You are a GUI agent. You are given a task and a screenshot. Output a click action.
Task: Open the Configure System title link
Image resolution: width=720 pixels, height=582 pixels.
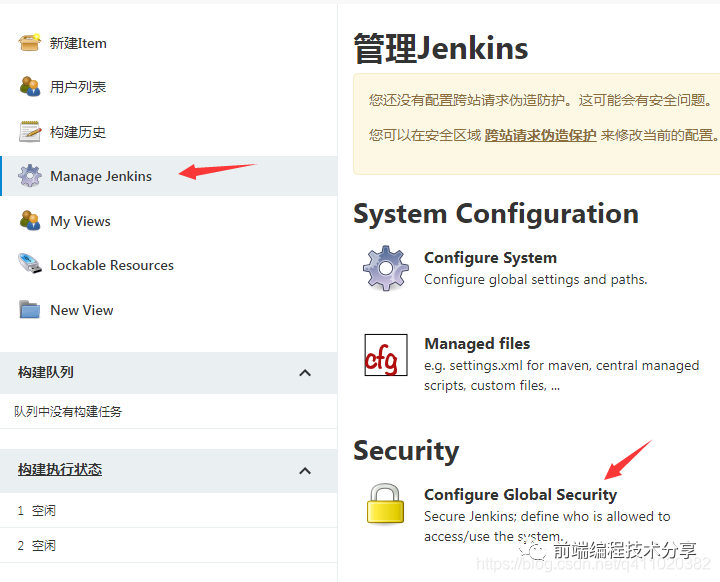[x=490, y=258]
